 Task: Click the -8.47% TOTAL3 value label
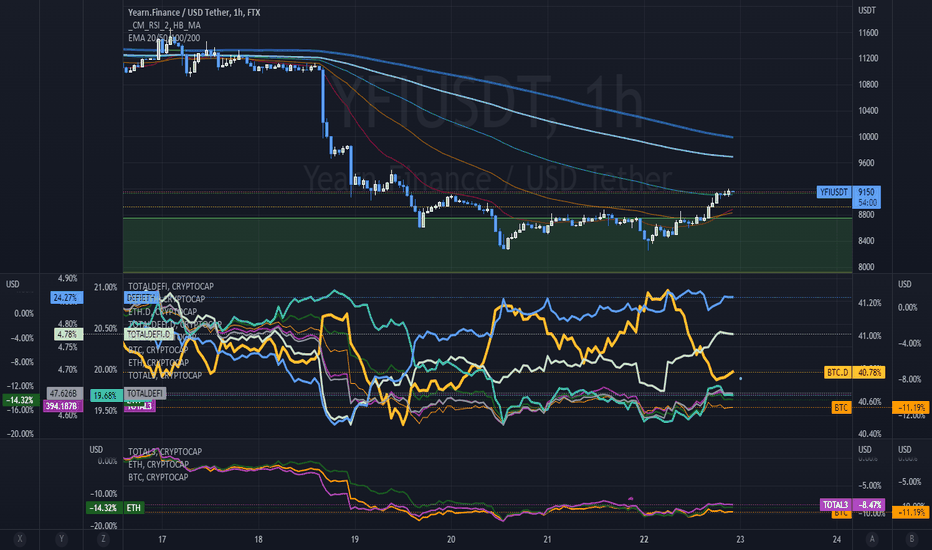[x=869, y=505]
